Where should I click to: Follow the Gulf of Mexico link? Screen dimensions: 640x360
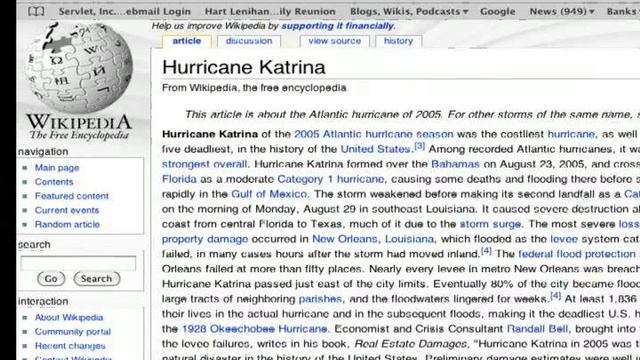point(269,194)
